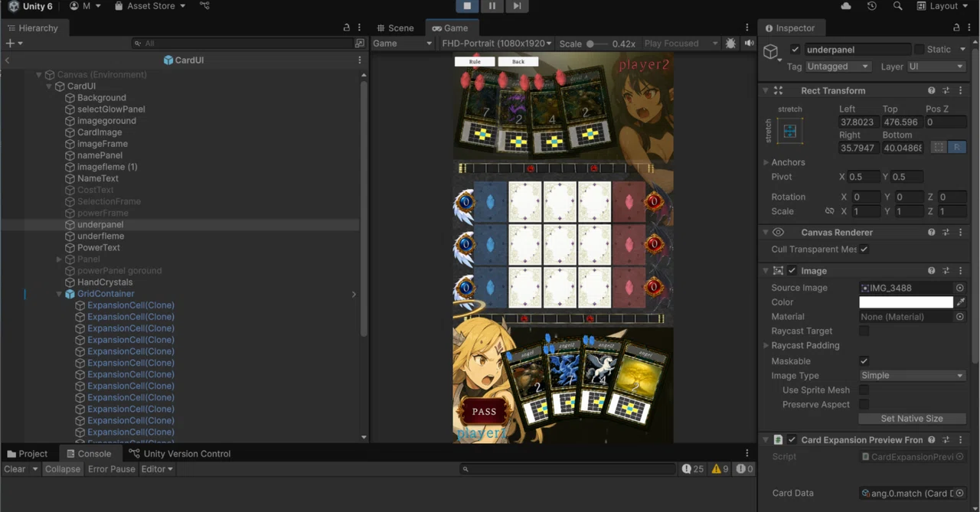Select the PowerText object
The height and width of the screenshot is (512, 980).
(99, 248)
